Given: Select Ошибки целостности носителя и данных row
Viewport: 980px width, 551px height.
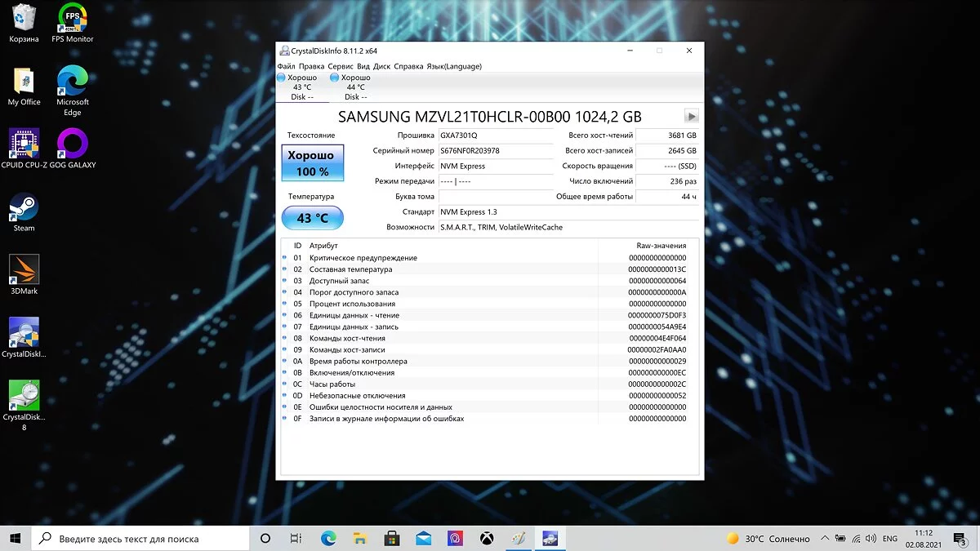Looking at the screenshot, I should [x=489, y=407].
